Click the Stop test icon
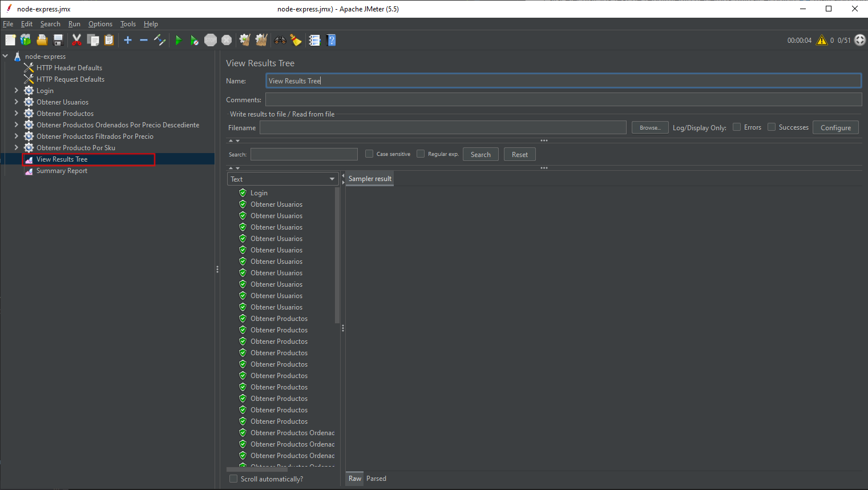868x490 pixels. [x=211, y=40]
